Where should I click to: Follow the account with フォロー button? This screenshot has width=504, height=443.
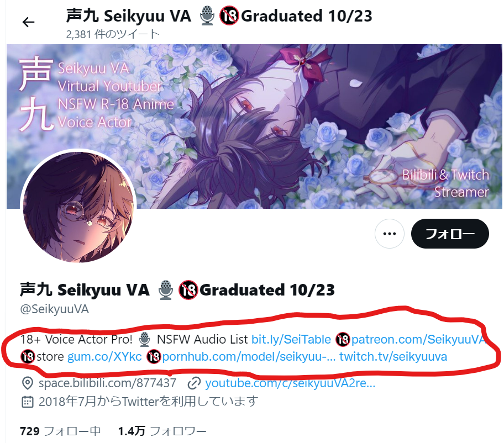click(x=450, y=234)
